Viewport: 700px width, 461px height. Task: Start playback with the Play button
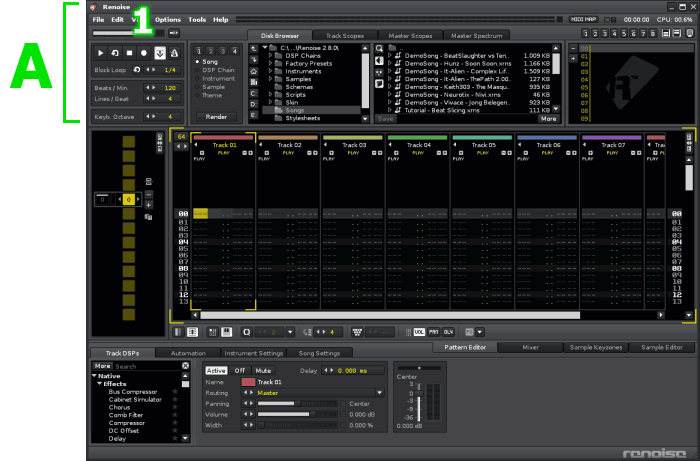(x=100, y=53)
